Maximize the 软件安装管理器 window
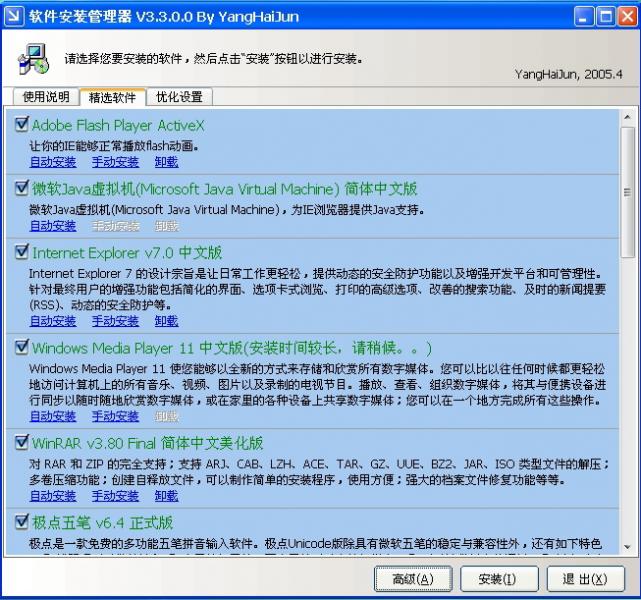The height and width of the screenshot is (600, 641). [605, 16]
